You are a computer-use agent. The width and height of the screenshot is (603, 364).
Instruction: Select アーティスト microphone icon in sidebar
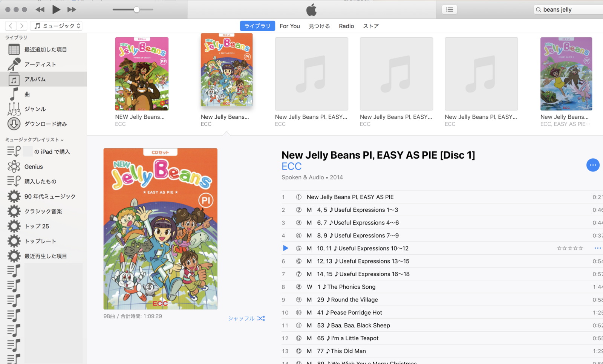14,64
